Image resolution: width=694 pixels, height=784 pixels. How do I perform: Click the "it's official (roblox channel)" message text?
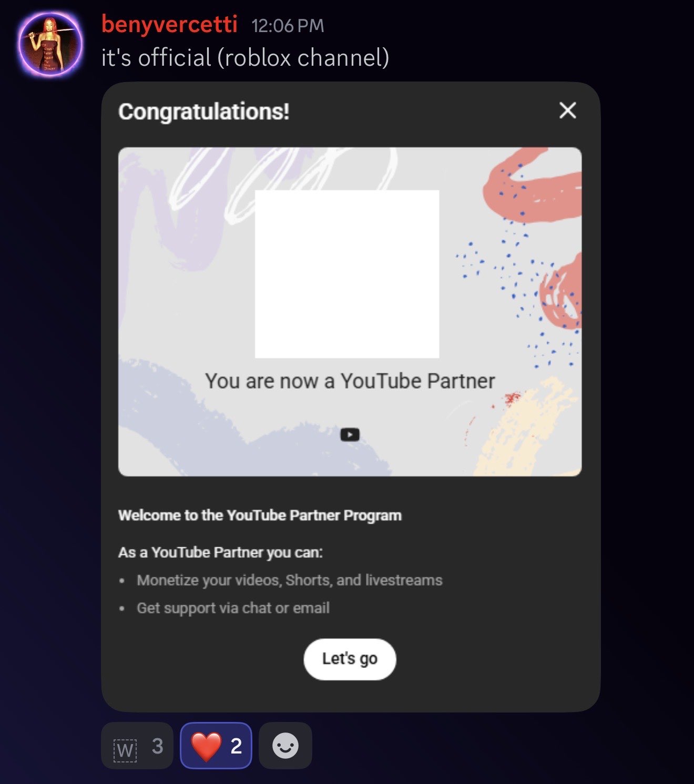pos(245,58)
